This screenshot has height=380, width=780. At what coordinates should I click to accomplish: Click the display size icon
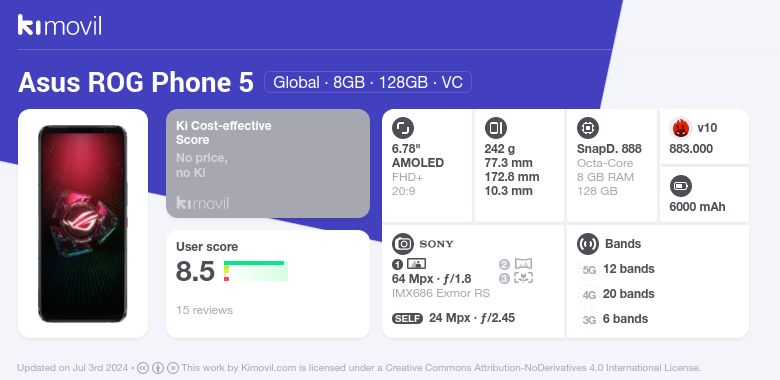(x=403, y=128)
